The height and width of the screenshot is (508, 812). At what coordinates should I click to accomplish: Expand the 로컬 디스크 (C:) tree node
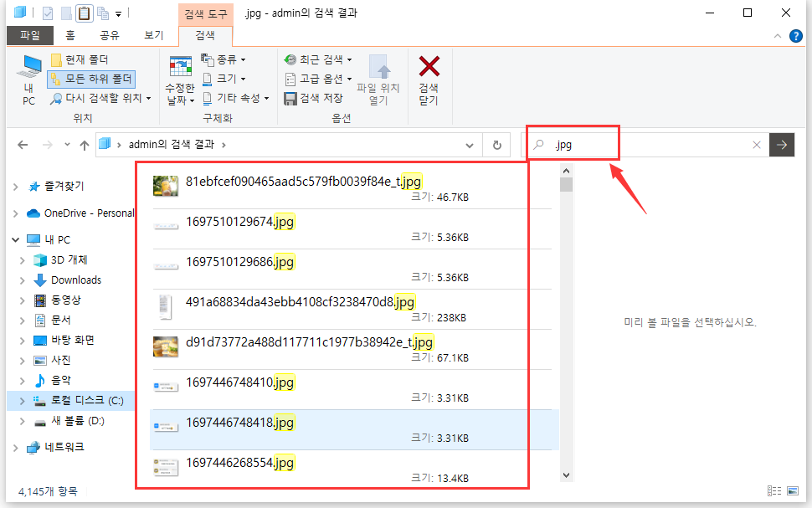[20, 400]
